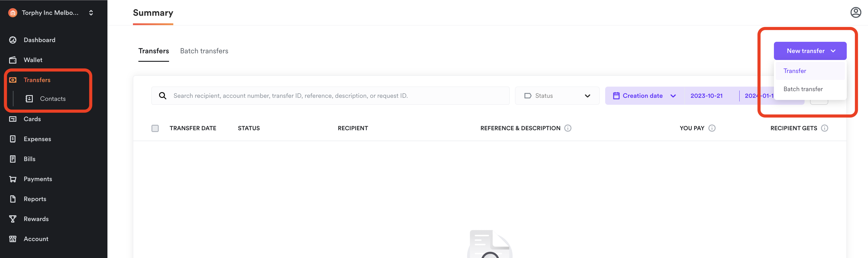Switch to the Batch transfers tab
The height and width of the screenshot is (258, 868).
pyautogui.click(x=204, y=51)
